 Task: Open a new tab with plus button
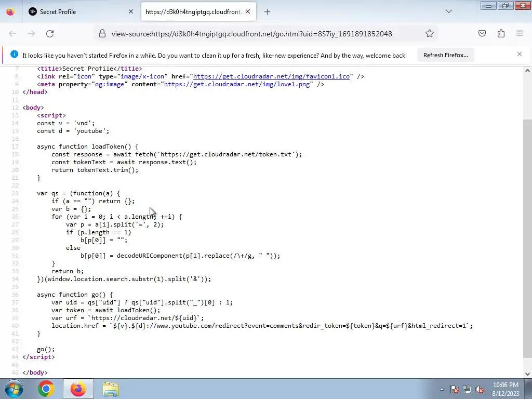click(268, 12)
